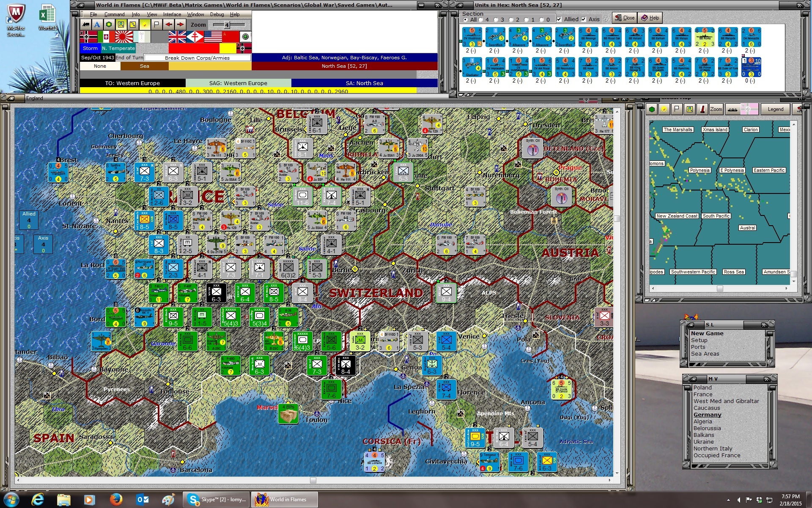The width and height of the screenshot is (812, 508).
Task: Open Outlook from the taskbar
Action: [142, 500]
